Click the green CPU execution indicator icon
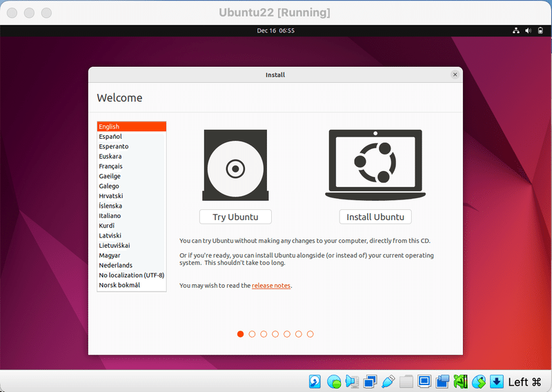 click(x=460, y=382)
